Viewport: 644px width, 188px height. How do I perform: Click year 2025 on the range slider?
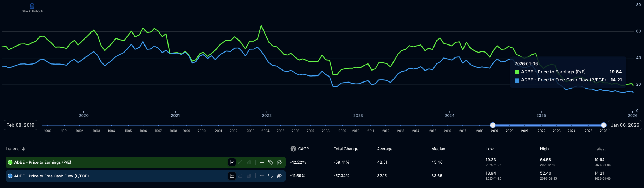pos(589,131)
